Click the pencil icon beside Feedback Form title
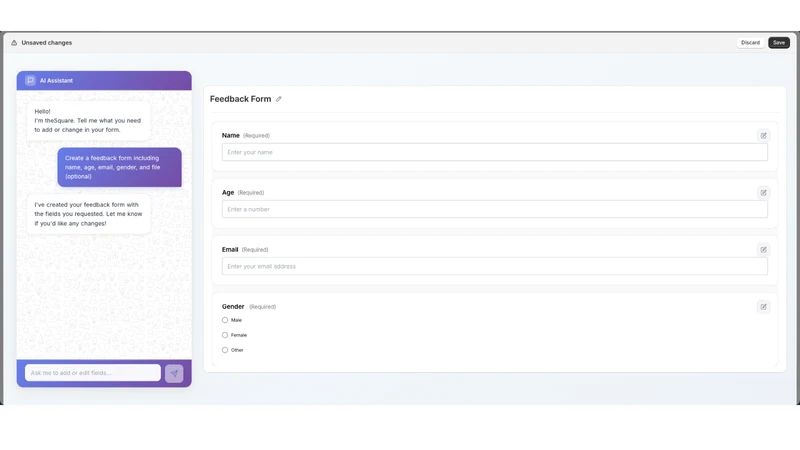The image size is (800, 450). (279, 99)
